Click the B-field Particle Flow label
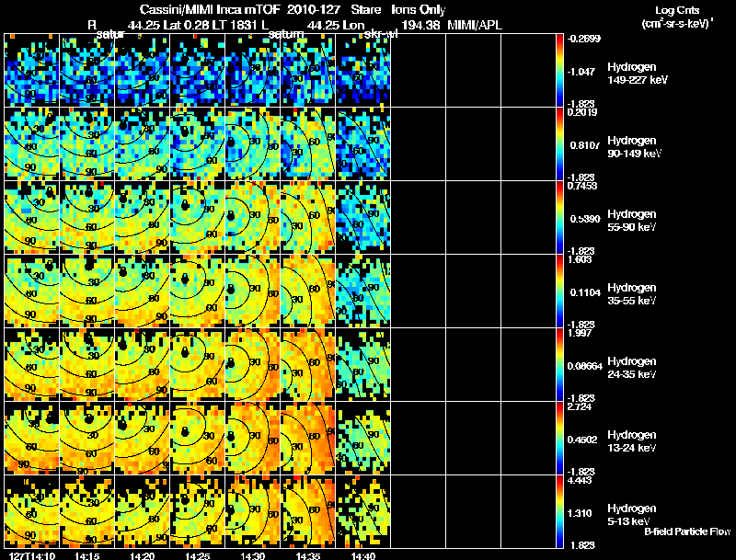This screenshot has width=736, height=560. pos(687,531)
